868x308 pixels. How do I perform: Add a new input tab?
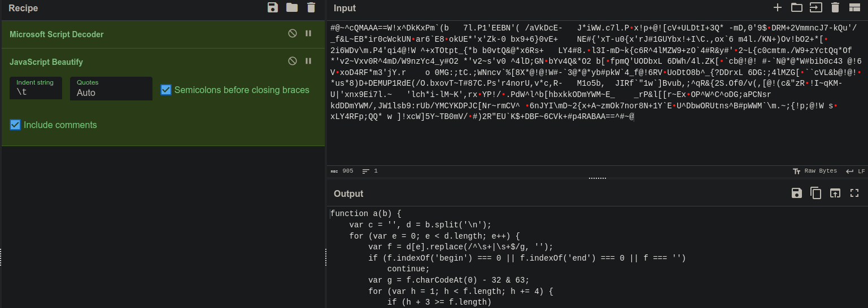pos(778,7)
